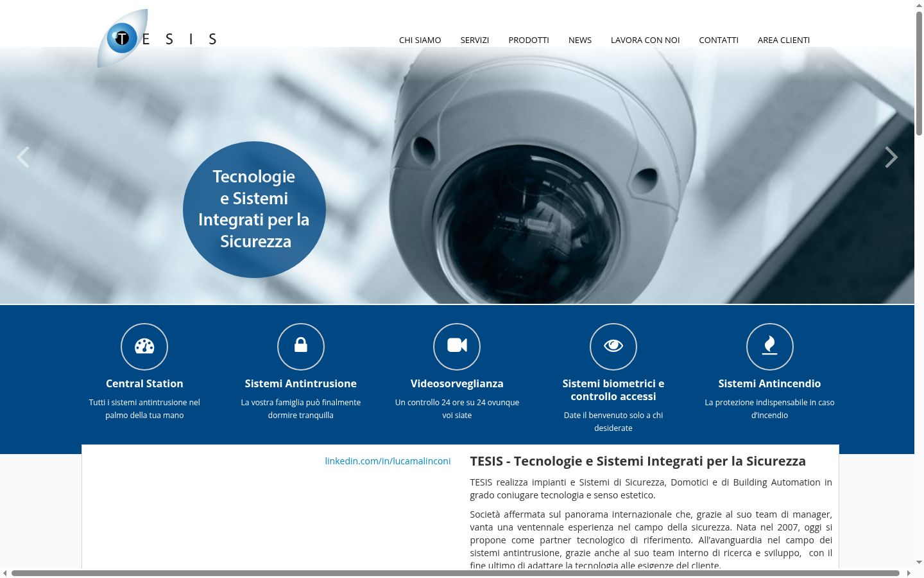The height and width of the screenshot is (578, 924).
Task: Open the Central Station gauge icon
Action: tap(144, 347)
